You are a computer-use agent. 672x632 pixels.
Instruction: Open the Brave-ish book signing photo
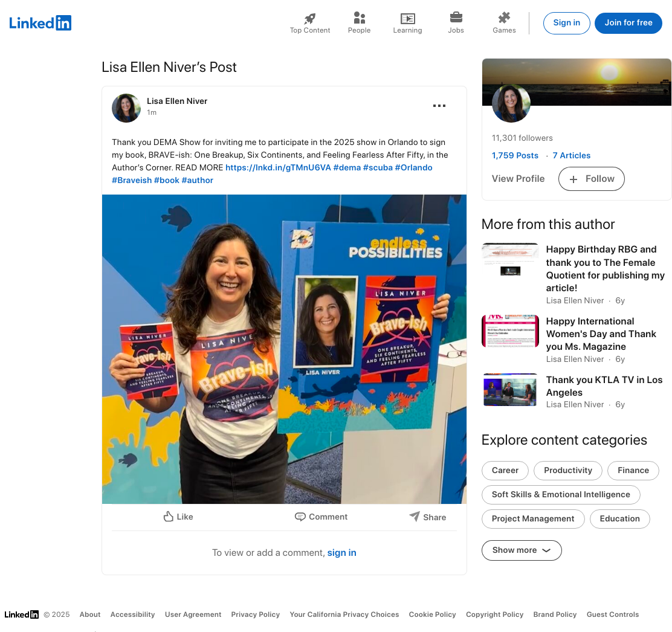coord(284,349)
